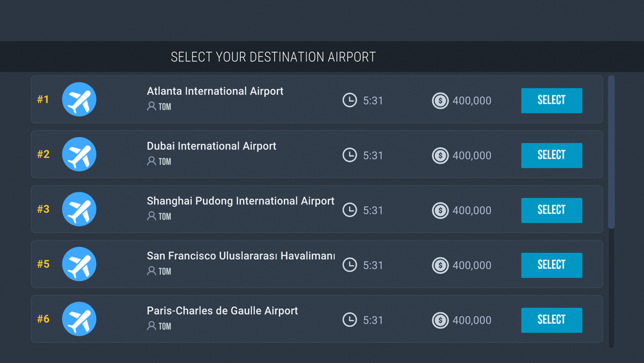Hit SELECT for San Francisco Uluslararası Havalimanı
644x363 pixels.
[x=551, y=265]
